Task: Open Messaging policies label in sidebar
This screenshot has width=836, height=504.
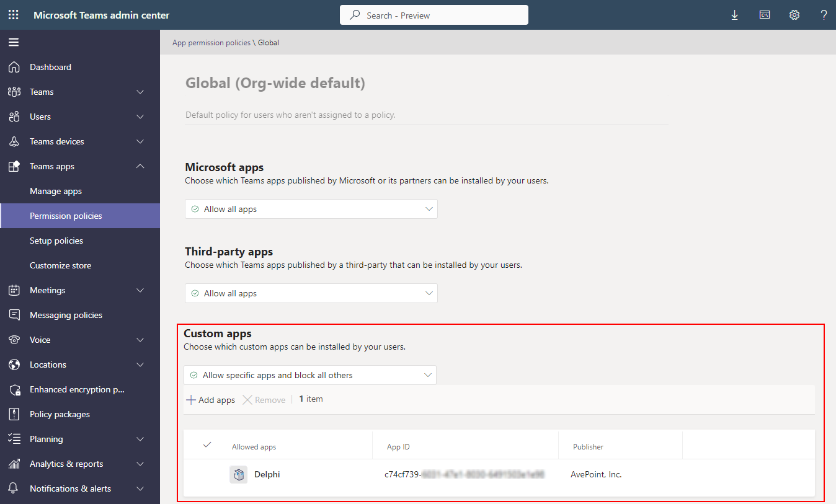Action: 66,315
